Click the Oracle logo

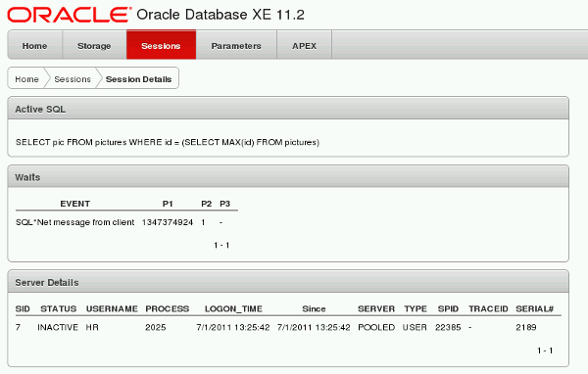coord(69,15)
